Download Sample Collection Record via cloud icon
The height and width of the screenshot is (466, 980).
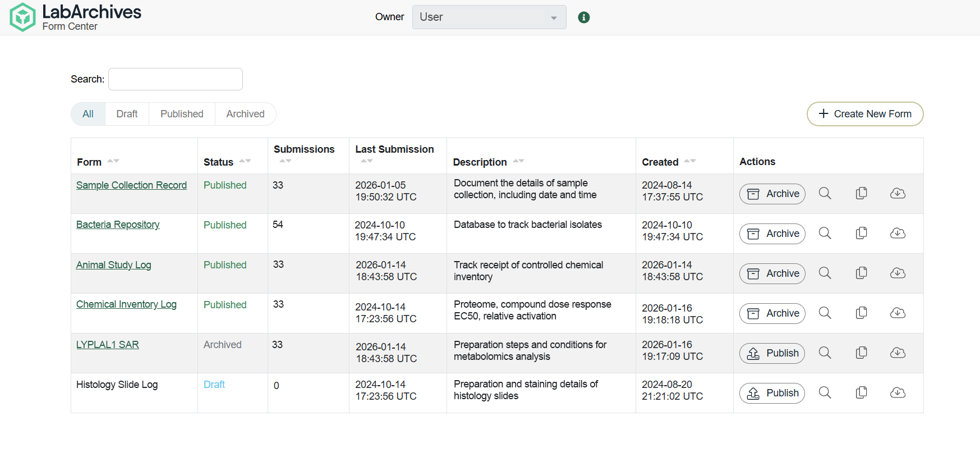[898, 193]
